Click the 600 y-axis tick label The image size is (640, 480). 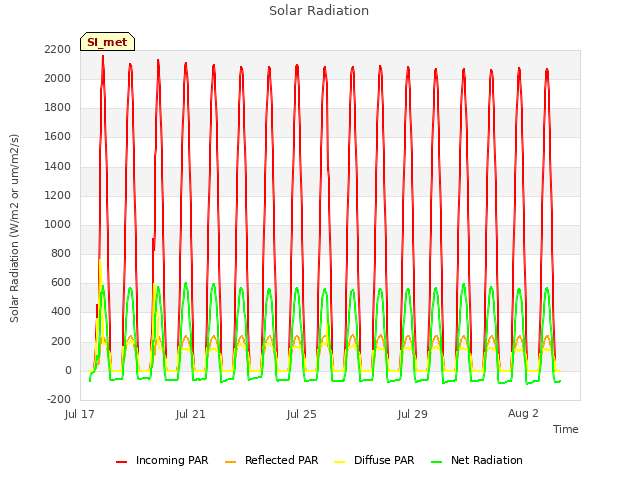click(x=61, y=283)
